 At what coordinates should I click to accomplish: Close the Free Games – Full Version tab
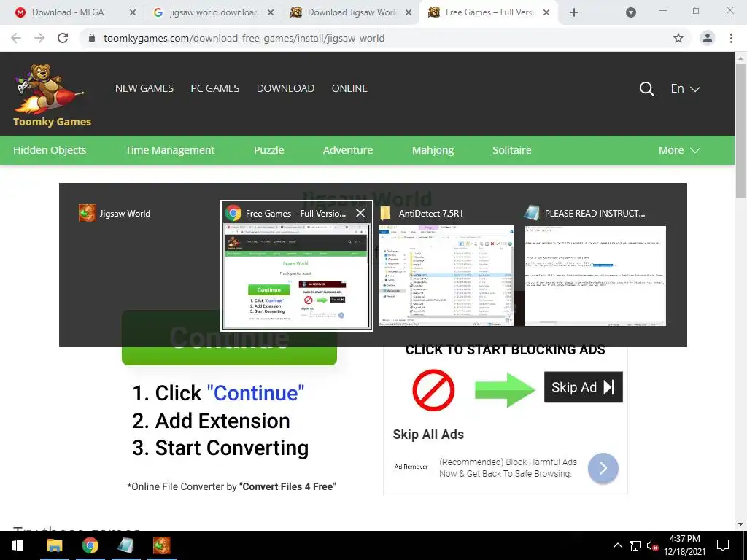[x=546, y=13]
